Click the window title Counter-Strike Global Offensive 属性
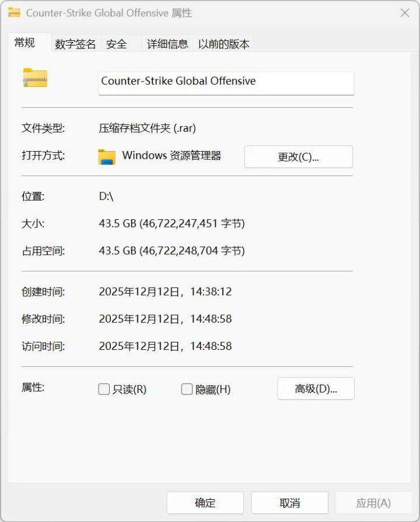 [109, 13]
